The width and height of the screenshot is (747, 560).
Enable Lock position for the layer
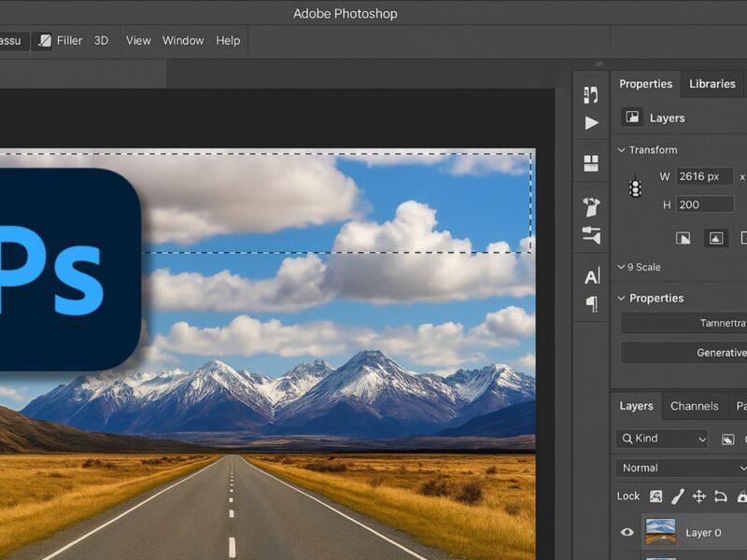click(x=700, y=496)
